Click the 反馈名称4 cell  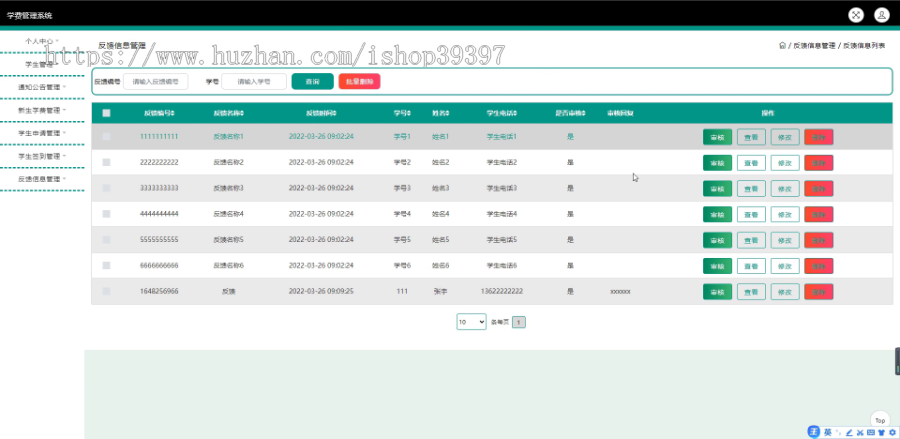coord(228,213)
